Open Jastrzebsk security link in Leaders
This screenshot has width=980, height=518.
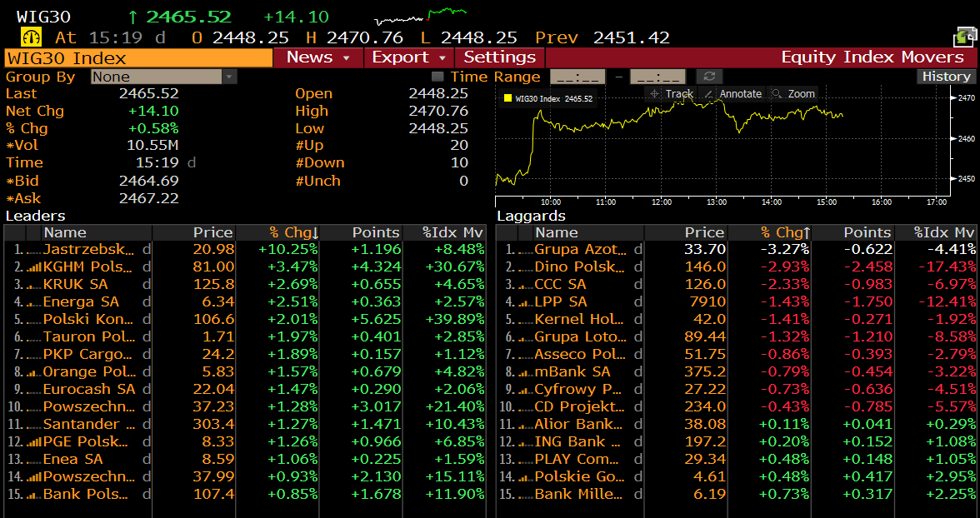point(88,249)
